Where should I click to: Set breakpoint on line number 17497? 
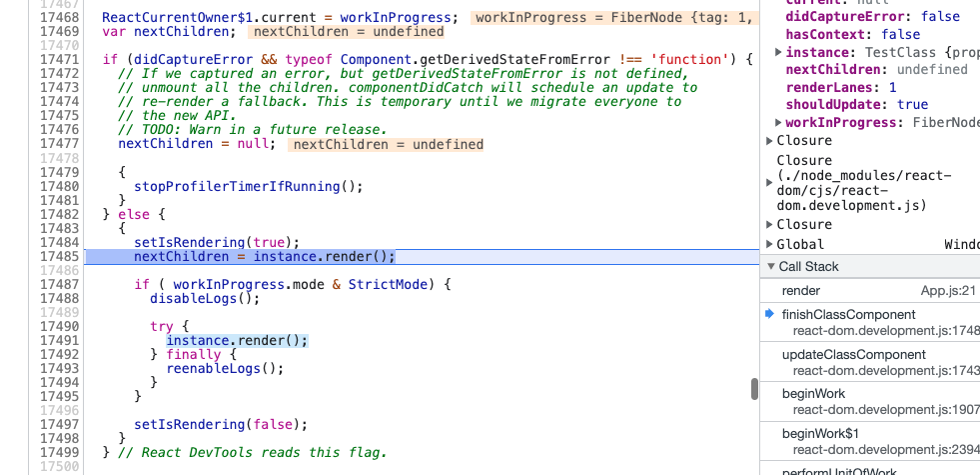coord(59,424)
